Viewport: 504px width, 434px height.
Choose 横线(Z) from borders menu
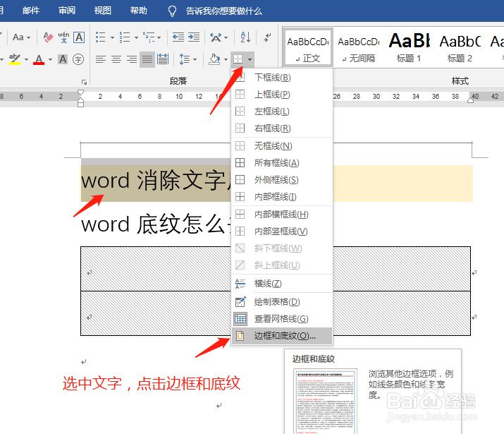[282, 284]
